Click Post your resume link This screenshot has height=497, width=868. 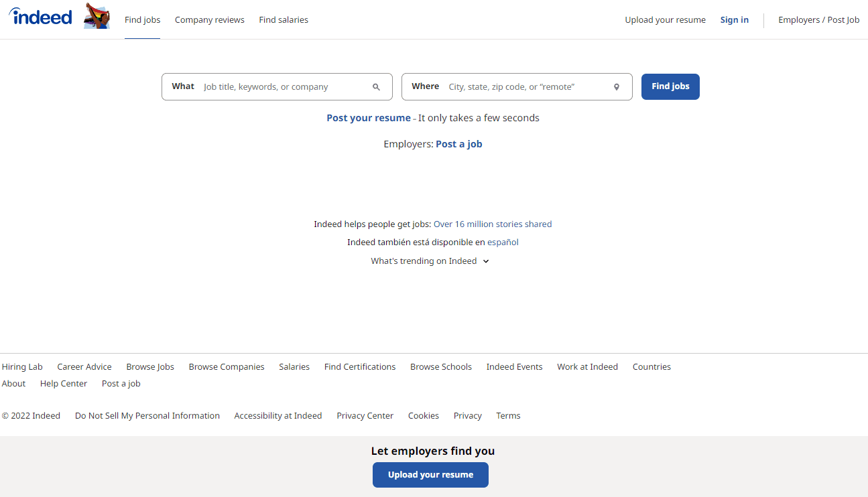[x=368, y=117]
